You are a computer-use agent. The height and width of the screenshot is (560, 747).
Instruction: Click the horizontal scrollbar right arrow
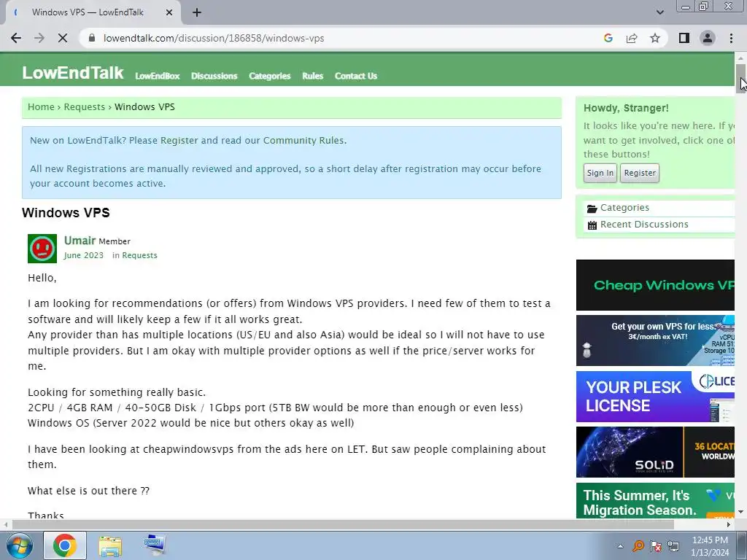coord(729,525)
